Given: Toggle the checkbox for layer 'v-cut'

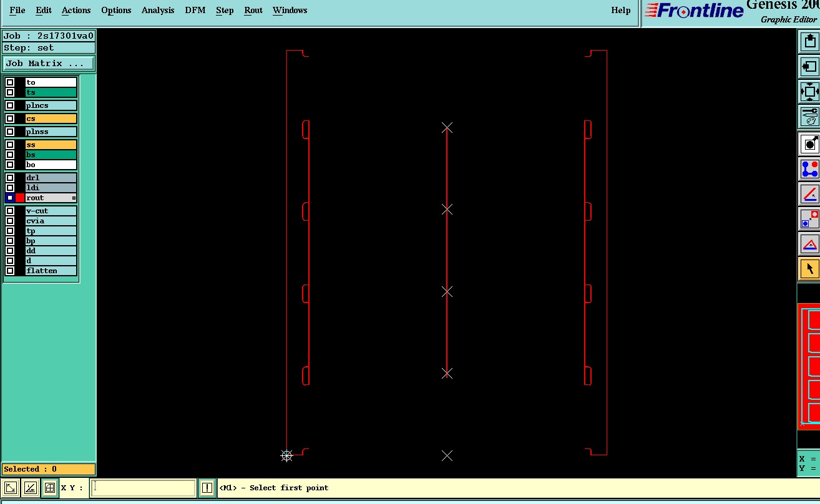Looking at the screenshot, I should 10,211.
